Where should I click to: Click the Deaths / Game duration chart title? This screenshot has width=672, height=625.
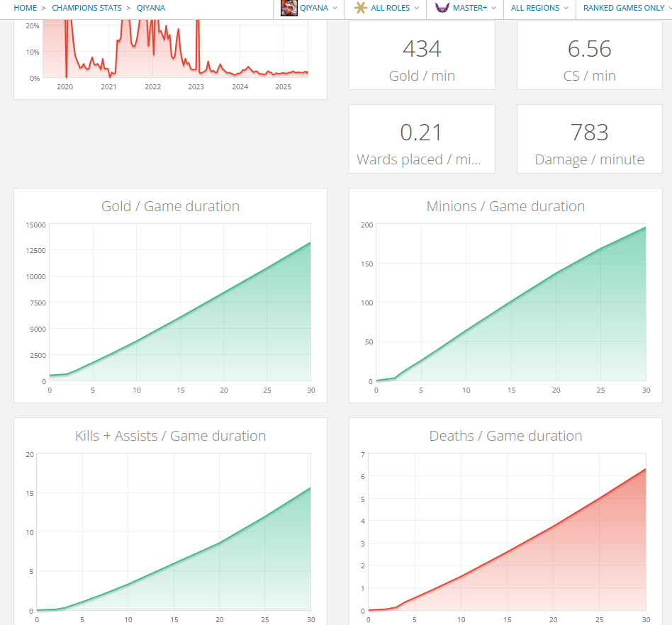tap(505, 436)
